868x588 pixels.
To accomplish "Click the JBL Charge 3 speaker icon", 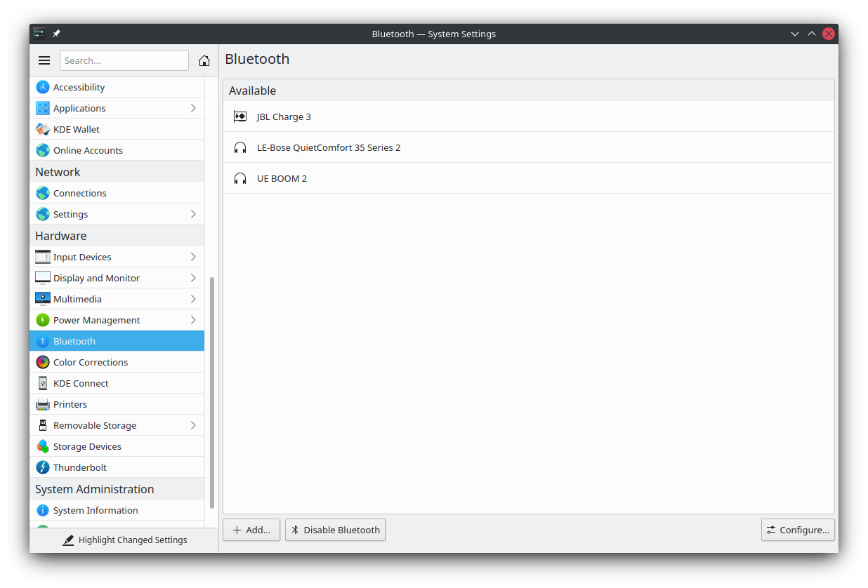I will pos(240,116).
